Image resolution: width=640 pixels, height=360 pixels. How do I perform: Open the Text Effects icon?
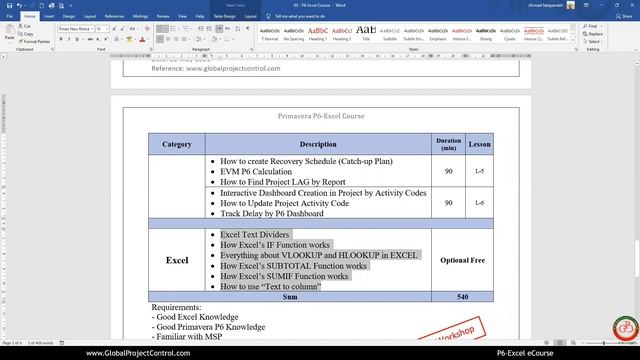pos(117,39)
